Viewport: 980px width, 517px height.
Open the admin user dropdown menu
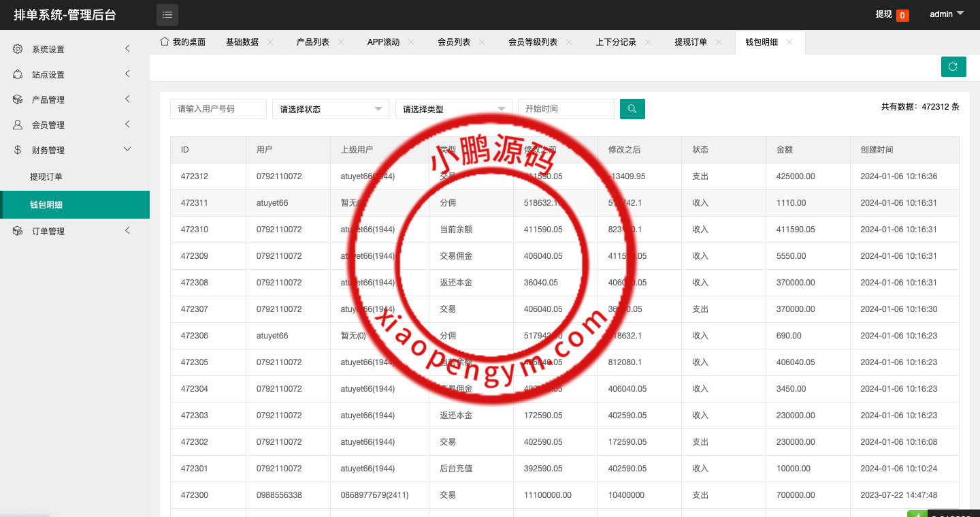coord(947,14)
